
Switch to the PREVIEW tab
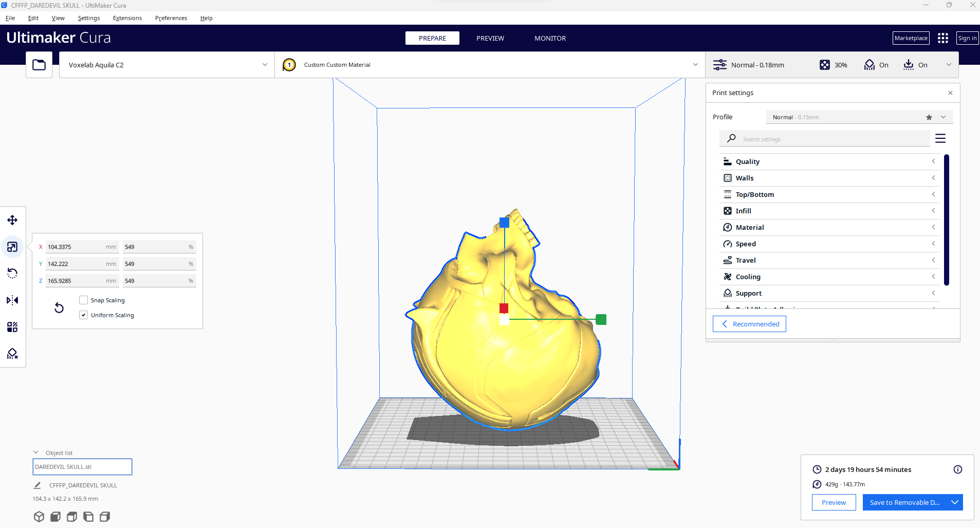click(x=490, y=38)
